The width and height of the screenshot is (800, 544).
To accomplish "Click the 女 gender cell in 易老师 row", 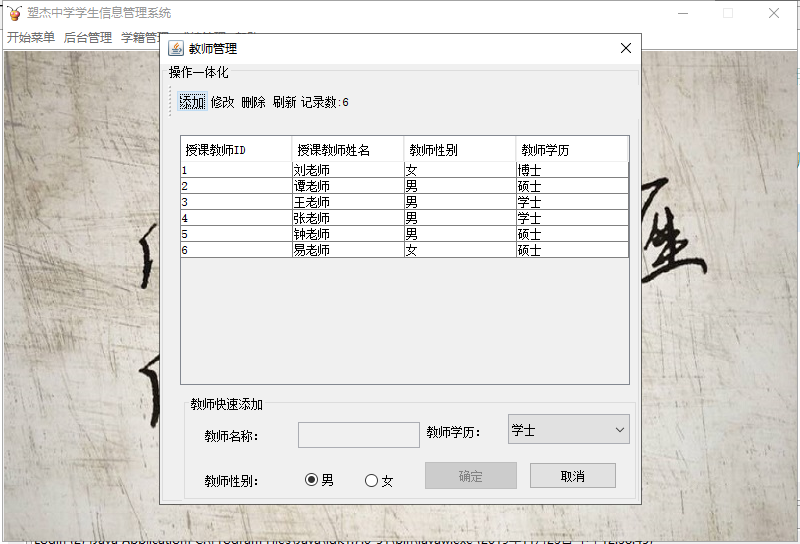I will point(460,250).
